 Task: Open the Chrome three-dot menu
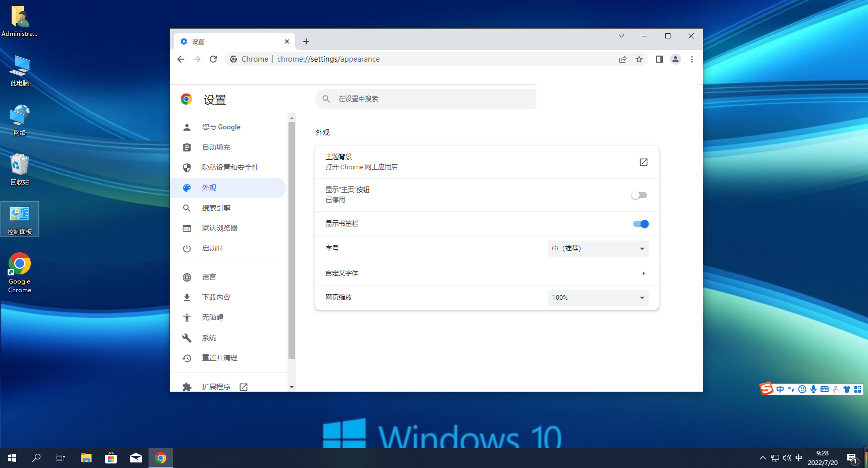coord(692,59)
